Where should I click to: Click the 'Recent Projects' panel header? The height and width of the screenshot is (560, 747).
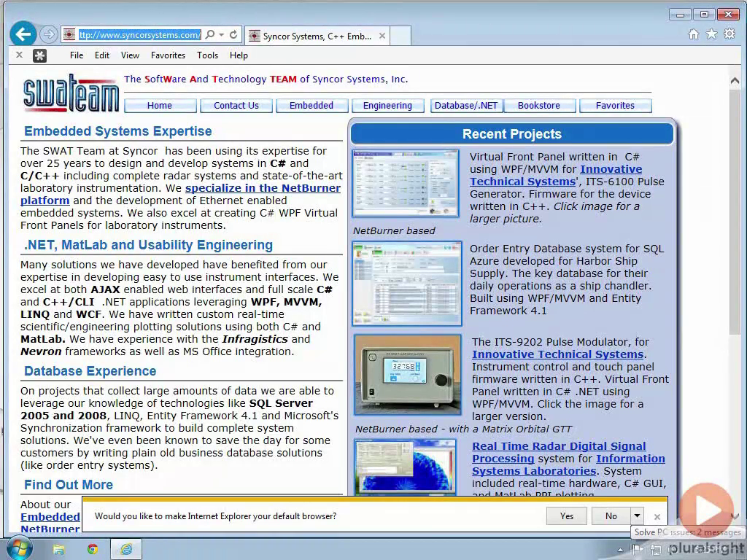[512, 134]
